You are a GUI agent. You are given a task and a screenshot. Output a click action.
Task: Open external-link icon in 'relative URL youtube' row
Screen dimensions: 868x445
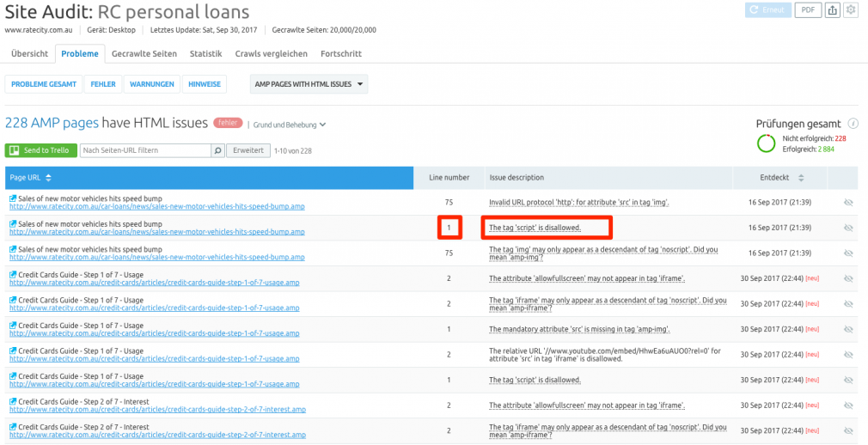pyautogui.click(x=13, y=351)
